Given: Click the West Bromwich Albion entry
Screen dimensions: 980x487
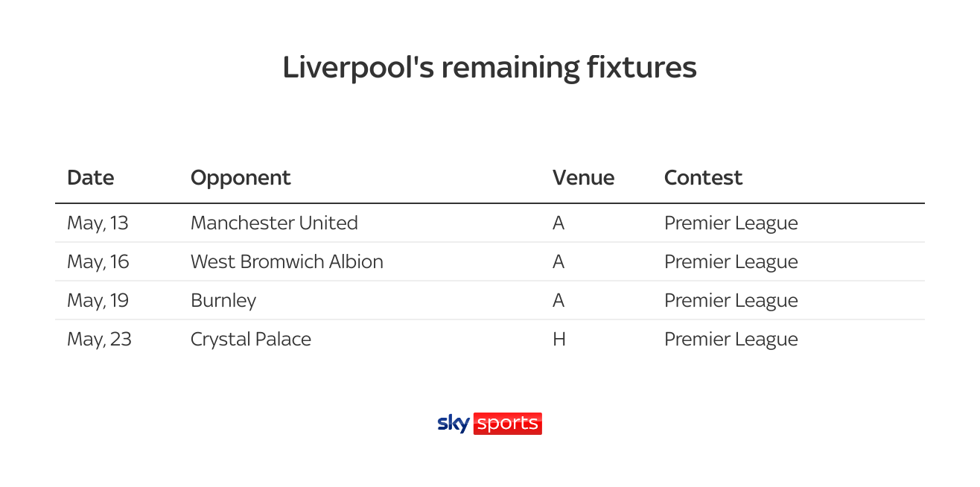Looking at the screenshot, I should 287,261.
